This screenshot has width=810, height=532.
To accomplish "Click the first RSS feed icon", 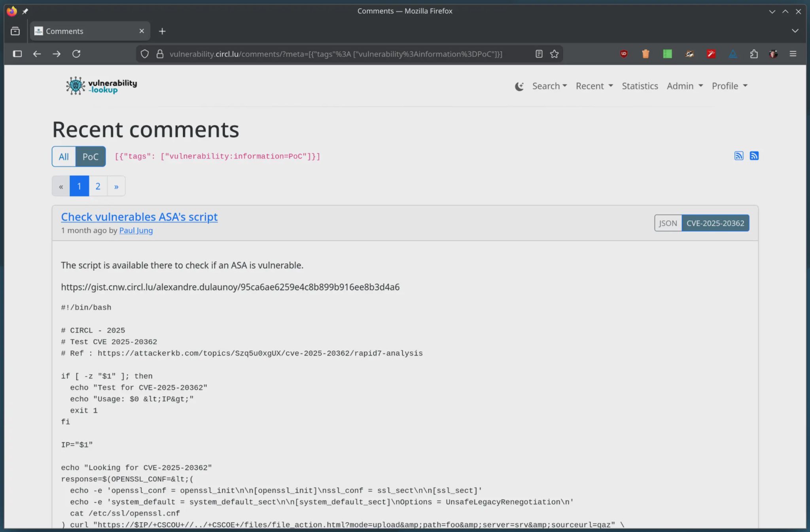I will coord(738,156).
